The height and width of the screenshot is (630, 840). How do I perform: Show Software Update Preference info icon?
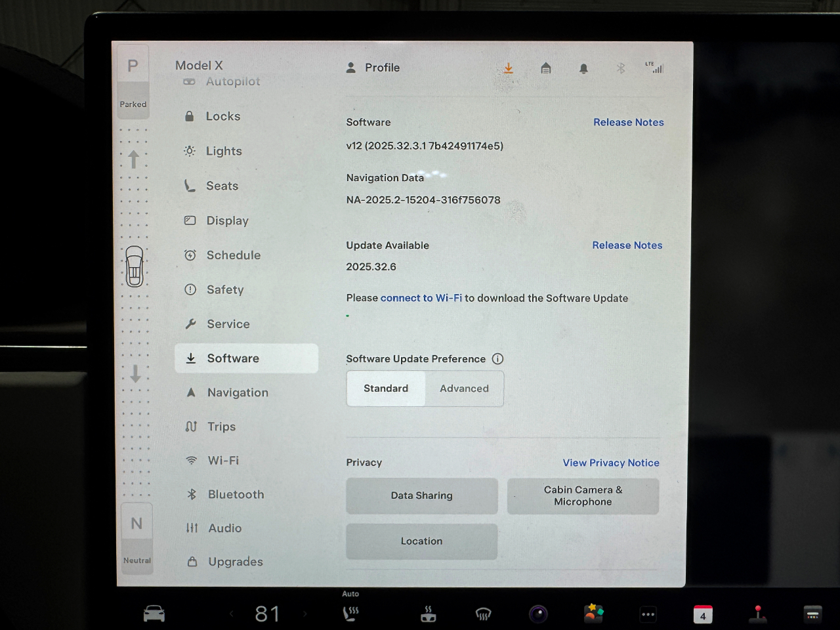[x=498, y=359]
